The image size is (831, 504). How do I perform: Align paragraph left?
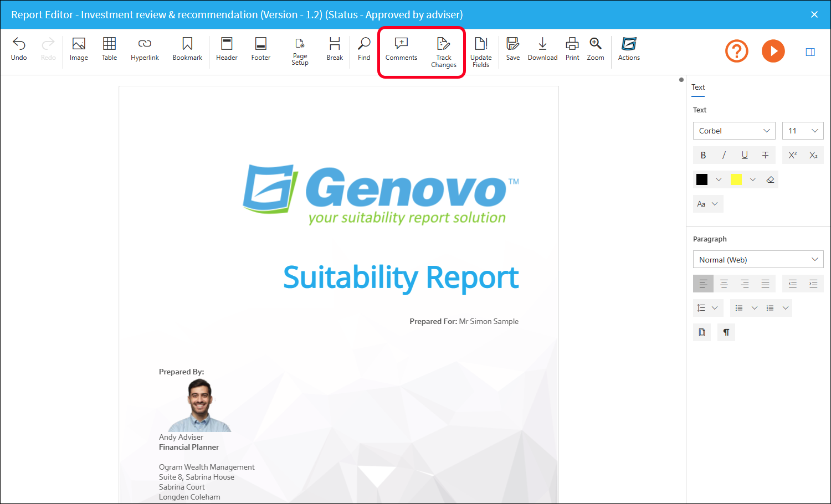(703, 284)
